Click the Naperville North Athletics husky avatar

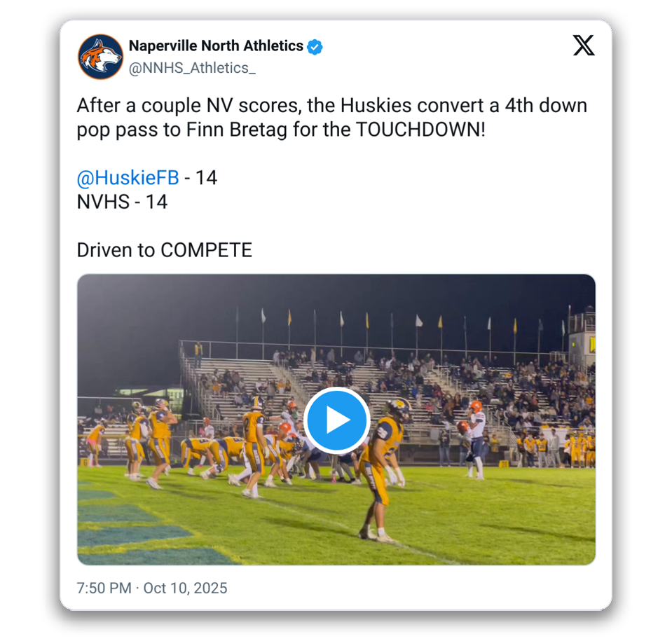pyautogui.click(x=100, y=57)
